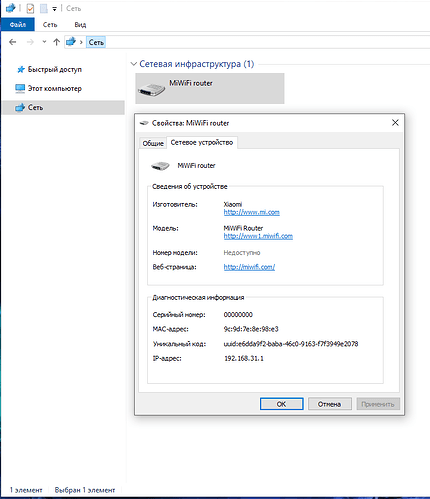430x499 pixels.
Task: Open the Вид ribbon tab
Action: [x=80, y=25]
